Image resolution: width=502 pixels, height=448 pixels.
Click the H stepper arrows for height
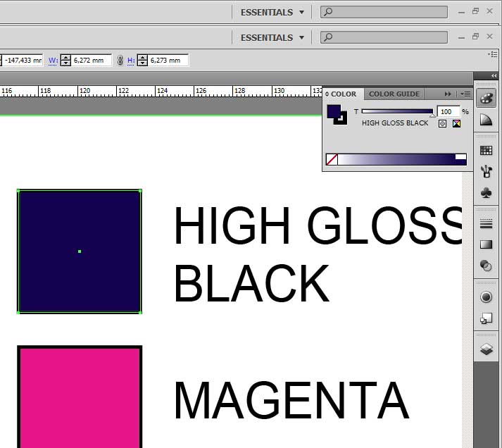click(x=142, y=60)
